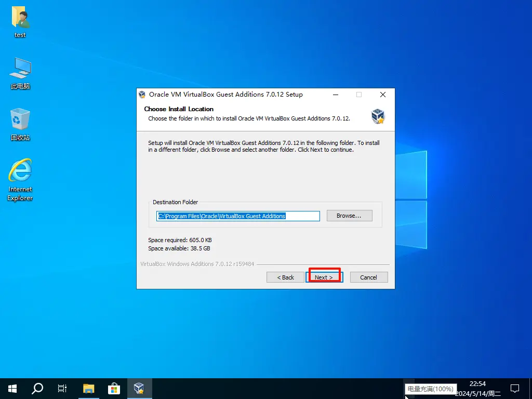Viewport: 532px width, 399px height.
Task: Click Browse to choose another folder
Action: click(x=350, y=216)
